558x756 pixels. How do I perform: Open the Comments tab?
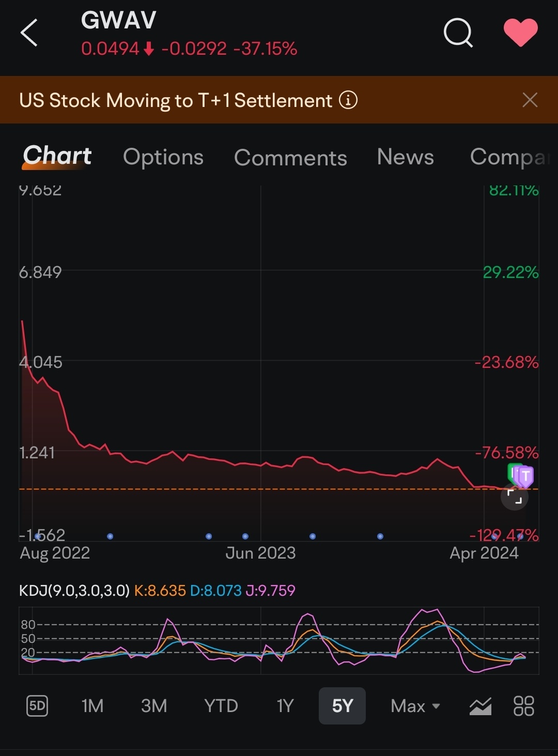(290, 157)
